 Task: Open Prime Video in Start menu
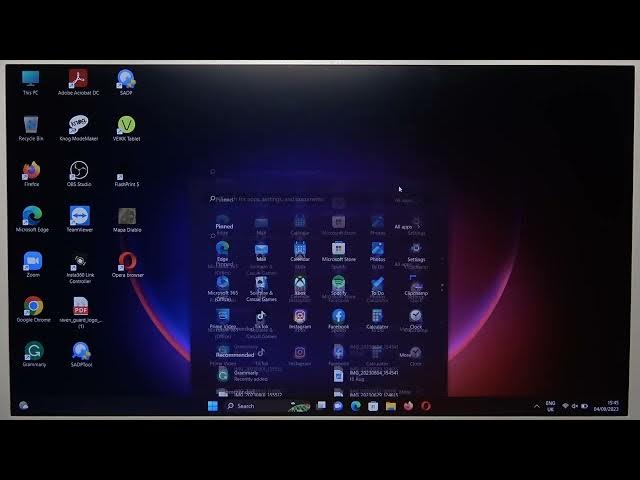223,320
